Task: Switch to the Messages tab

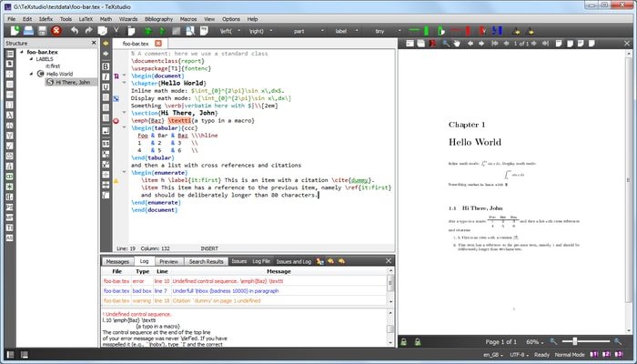Action: click(x=117, y=261)
